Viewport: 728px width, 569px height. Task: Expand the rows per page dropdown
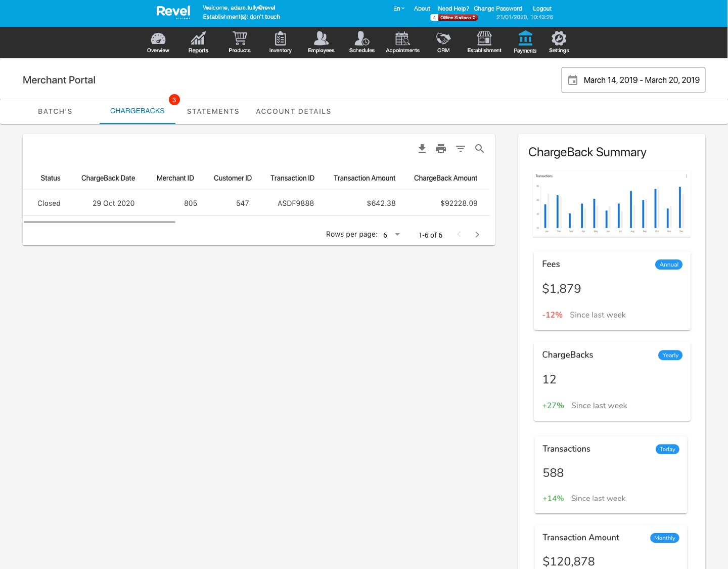coord(397,235)
